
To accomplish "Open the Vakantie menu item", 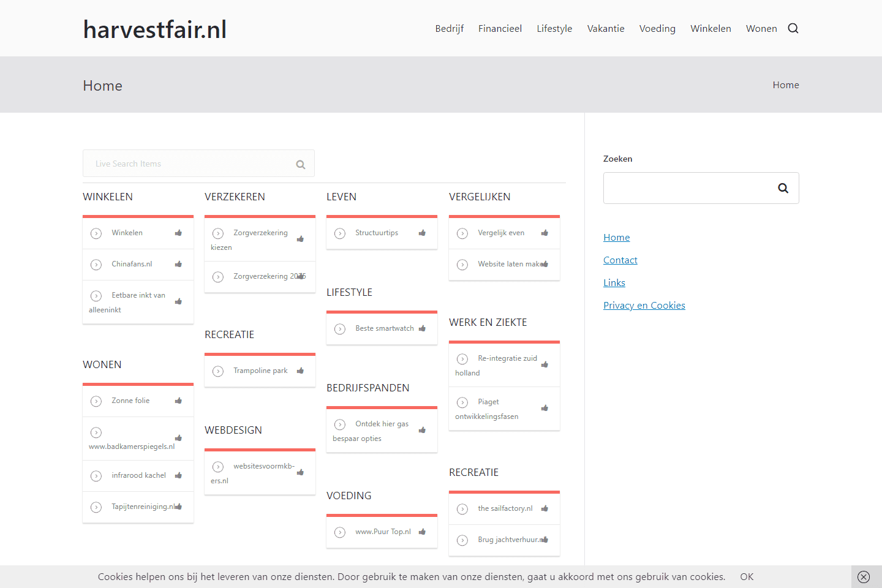I will pyautogui.click(x=605, y=29).
